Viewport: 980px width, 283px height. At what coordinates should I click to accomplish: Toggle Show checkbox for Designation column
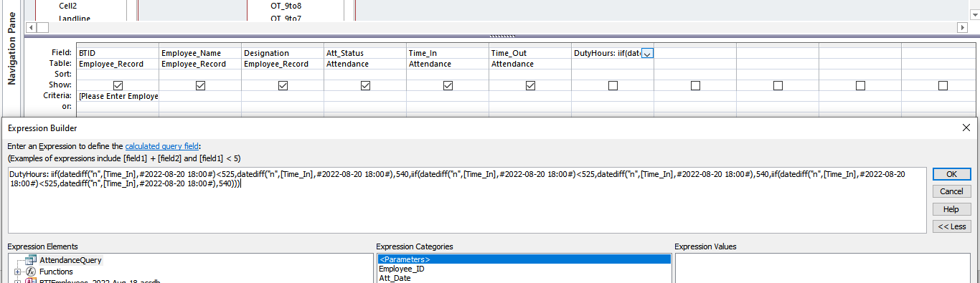click(x=283, y=85)
